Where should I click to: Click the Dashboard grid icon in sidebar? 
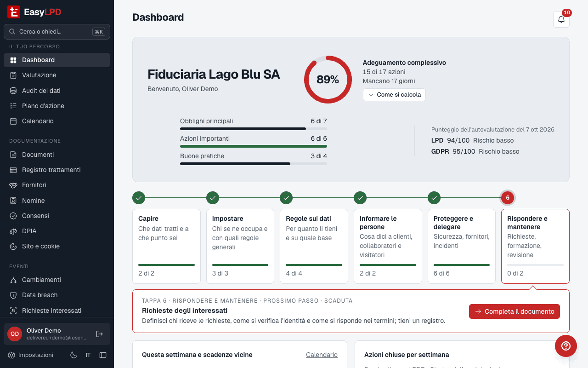pos(13,60)
